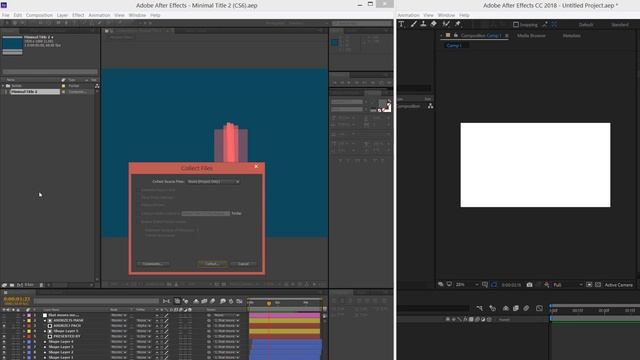640x360 pixels.
Task: Switch to the Standard workspace in CC 2018
Action: coord(620,24)
